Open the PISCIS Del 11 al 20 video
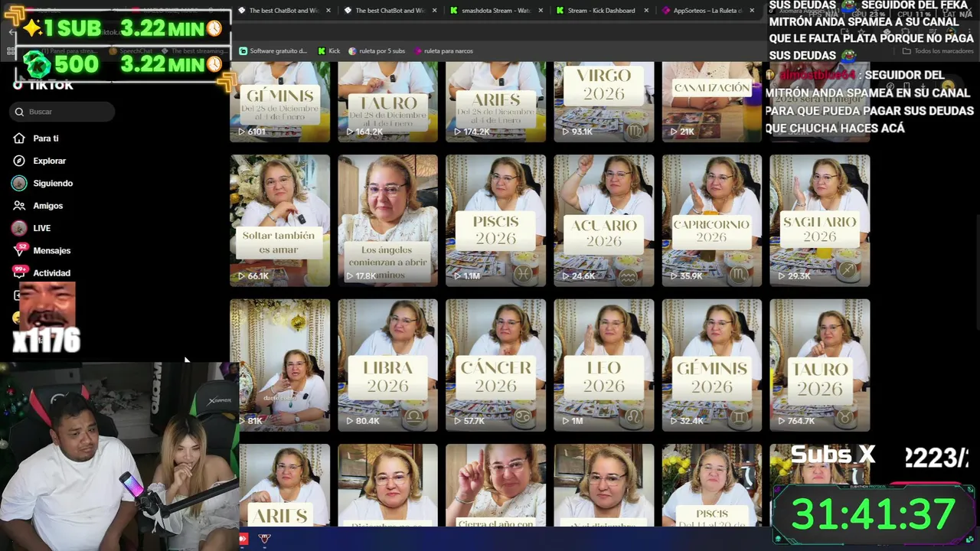The height and width of the screenshot is (551, 980). click(712, 485)
